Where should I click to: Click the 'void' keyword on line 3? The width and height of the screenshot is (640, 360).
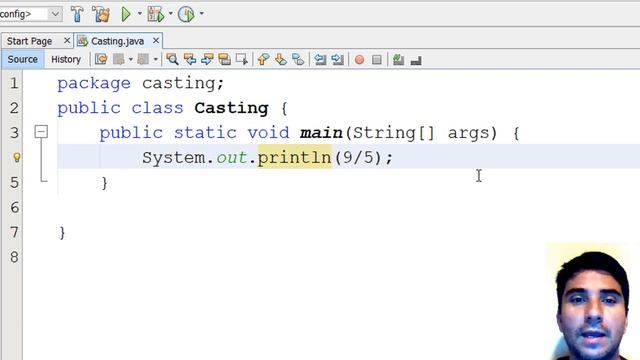click(268, 133)
